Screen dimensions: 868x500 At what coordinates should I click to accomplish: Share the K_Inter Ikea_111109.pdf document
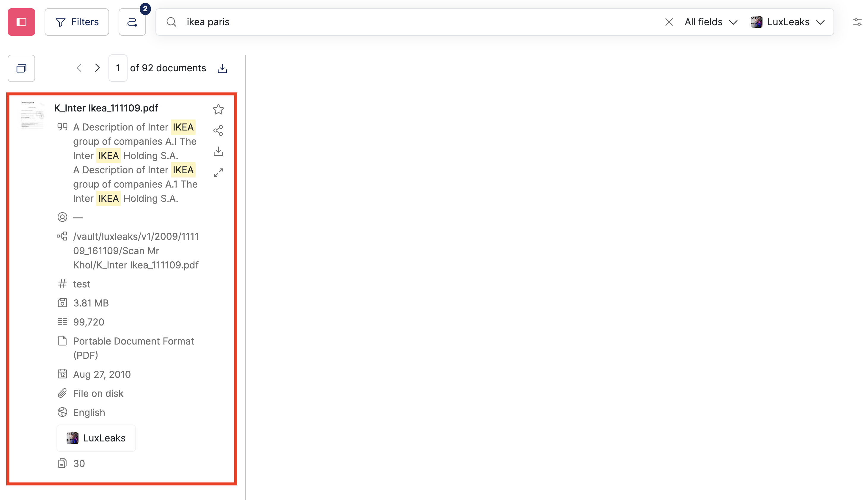[218, 130]
